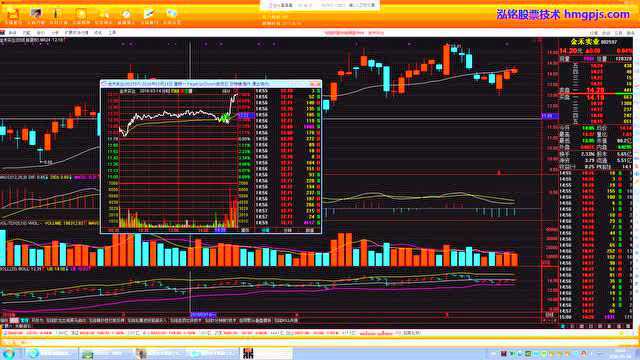This screenshot has width=640, height=360.
Task: Open the 工具 menu
Action: coord(112,33)
